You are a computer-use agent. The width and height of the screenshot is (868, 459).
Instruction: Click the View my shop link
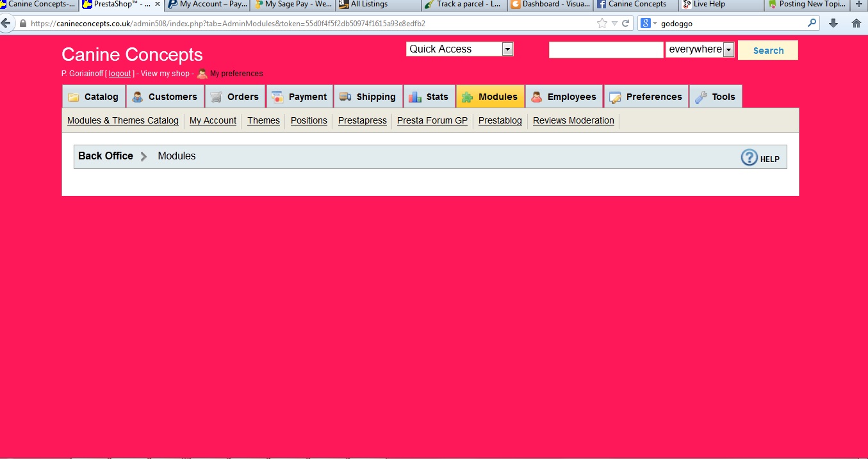pyautogui.click(x=165, y=74)
